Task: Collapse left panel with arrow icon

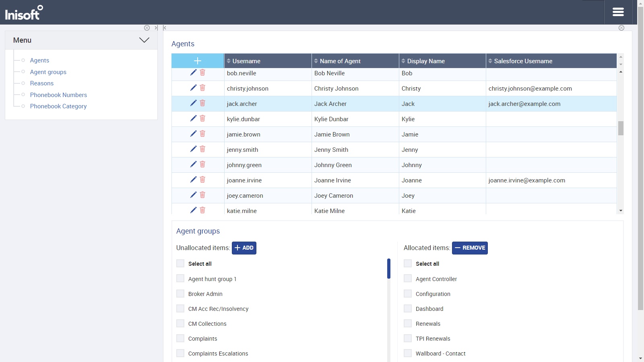Action: click(x=156, y=28)
